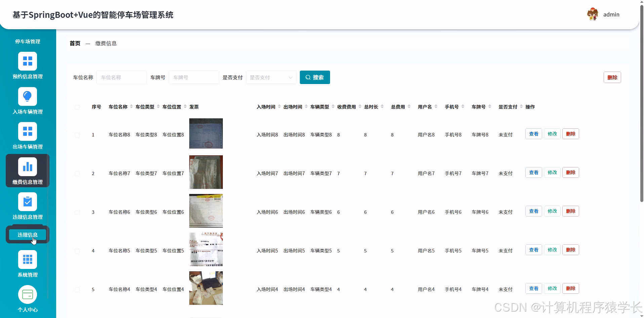The height and width of the screenshot is (318, 644).
Task: Open the invoice thumbnail in row 车位名称5
Action: [x=206, y=249]
